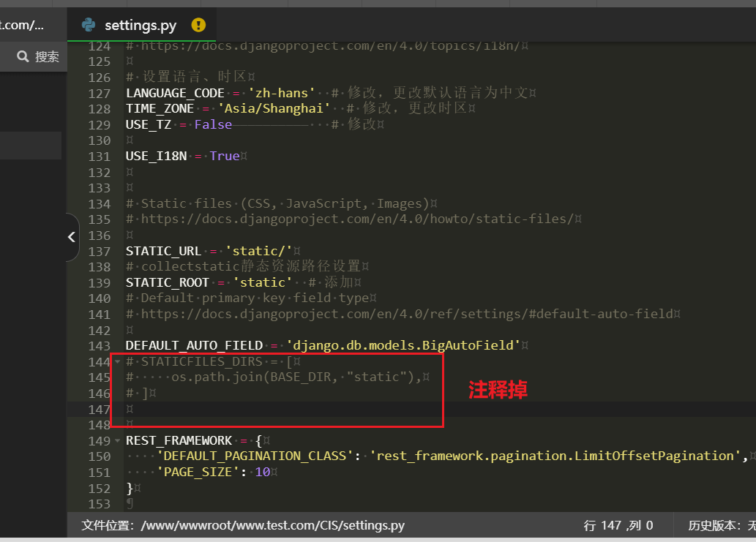The width and height of the screenshot is (756, 542).
Task: Click the 'zh-hans' string value
Action: [282, 93]
